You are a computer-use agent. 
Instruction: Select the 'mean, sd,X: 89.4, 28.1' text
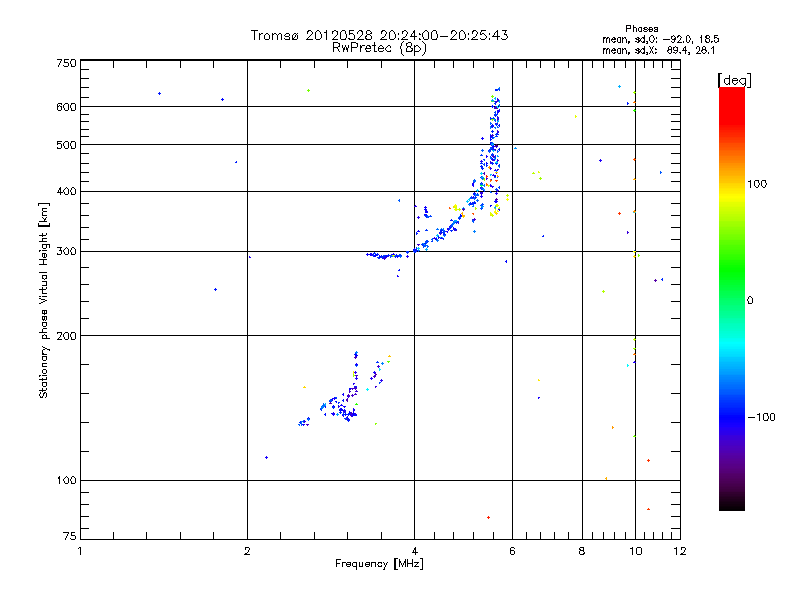pyautogui.click(x=659, y=51)
